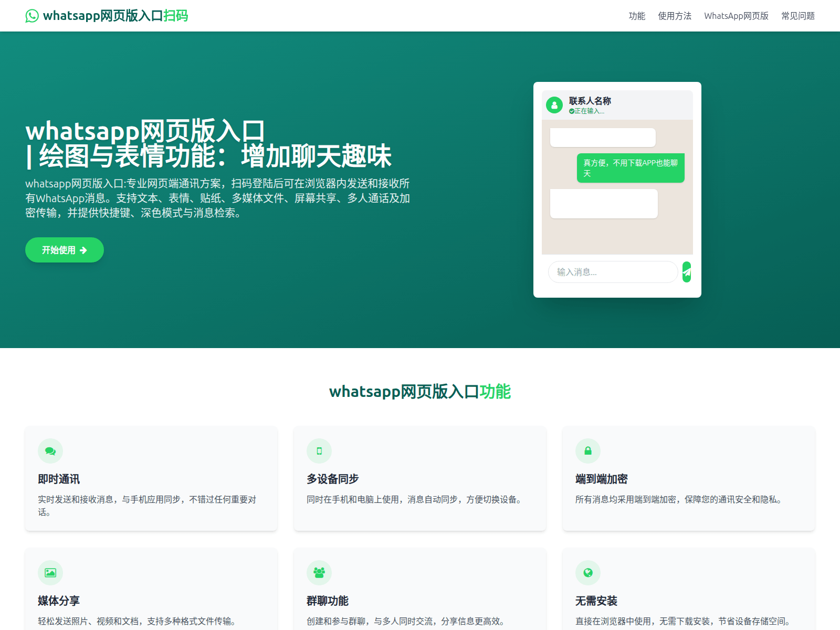This screenshot has width=840, height=630.
Task: Open the 常见问题 nav item
Action: [x=798, y=16]
